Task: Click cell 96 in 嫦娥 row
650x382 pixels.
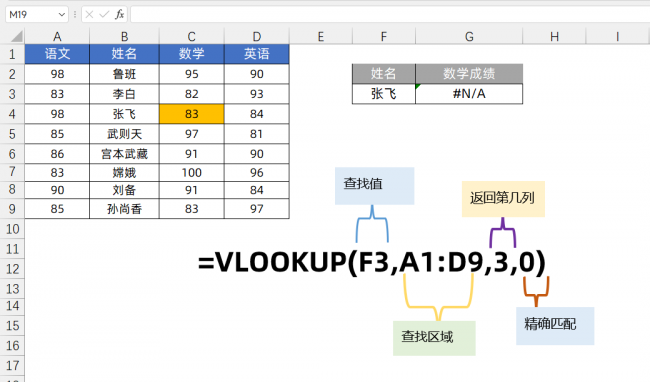Action: tap(257, 172)
